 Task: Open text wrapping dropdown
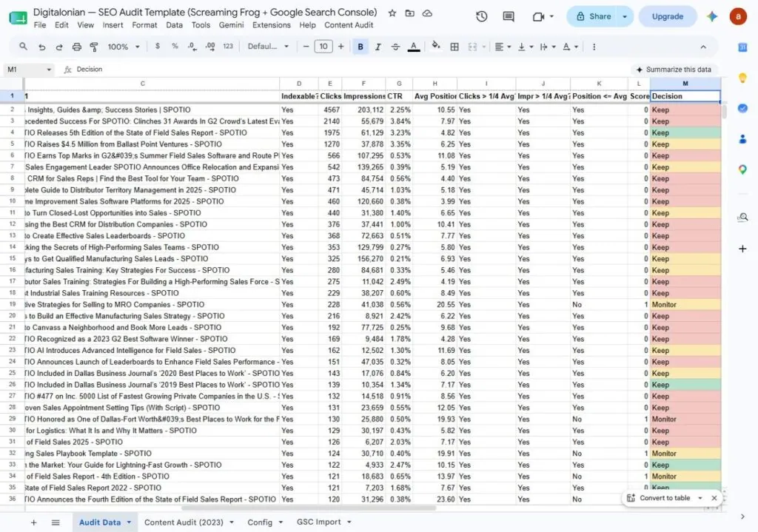(x=548, y=47)
